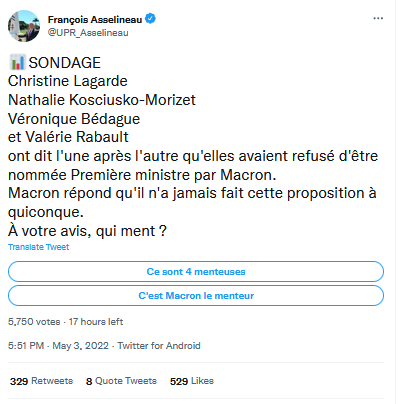This screenshot has height=404, width=399.
Task: Click the Translate Tweet link
Action: coord(39,247)
